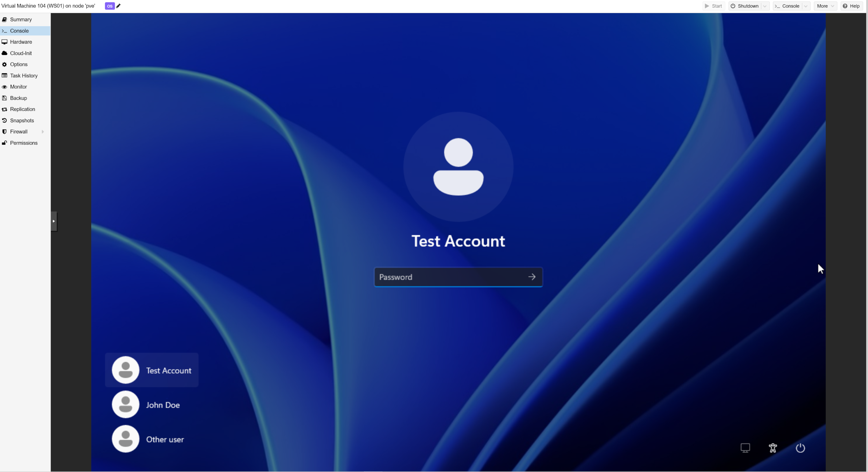Screen dimensions: 868x472
Task: Click the Snapshots history icon
Action: pyautogui.click(x=4, y=121)
